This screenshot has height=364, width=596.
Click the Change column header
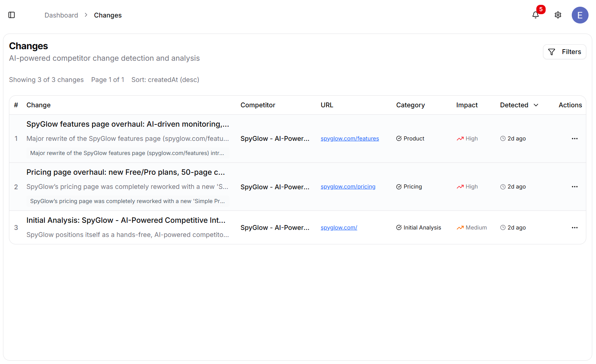pos(38,105)
